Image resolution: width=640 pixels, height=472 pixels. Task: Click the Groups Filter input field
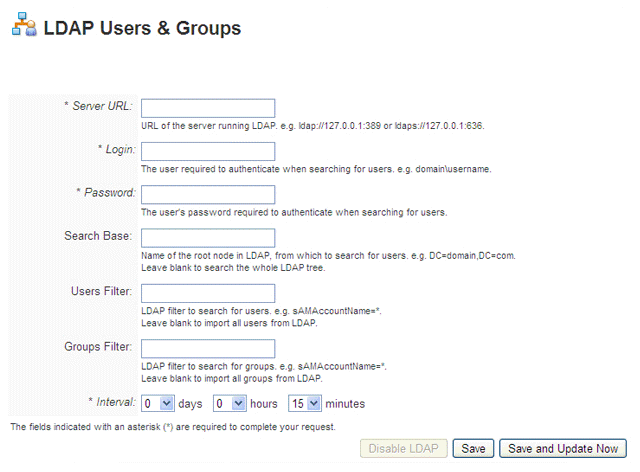pyautogui.click(x=208, y=349)
